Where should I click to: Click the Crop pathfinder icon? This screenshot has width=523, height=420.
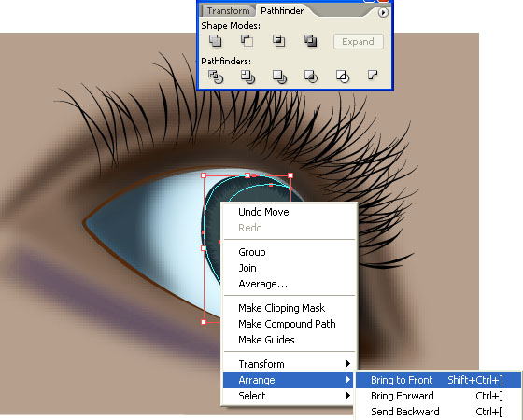pos(310,77)
